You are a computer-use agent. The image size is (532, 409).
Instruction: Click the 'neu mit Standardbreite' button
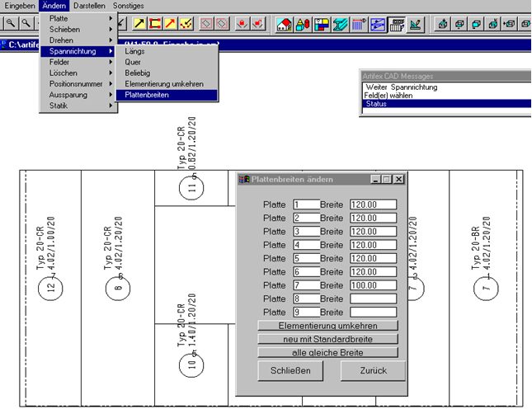327,339
